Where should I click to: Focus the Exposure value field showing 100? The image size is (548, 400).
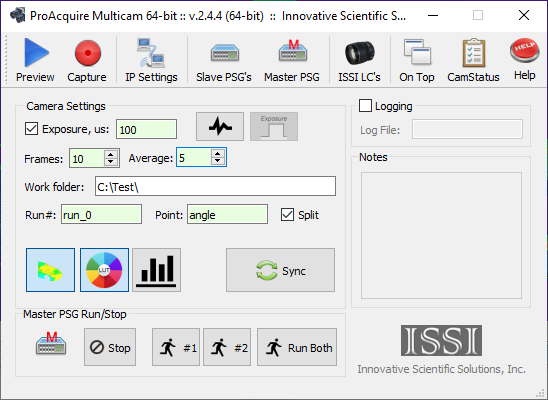click(146, 129)
